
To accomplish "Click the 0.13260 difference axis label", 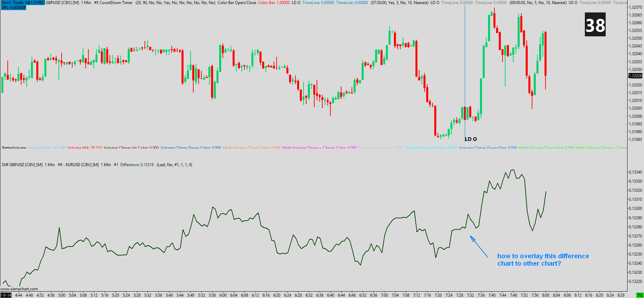I will (x=635, y=245).
